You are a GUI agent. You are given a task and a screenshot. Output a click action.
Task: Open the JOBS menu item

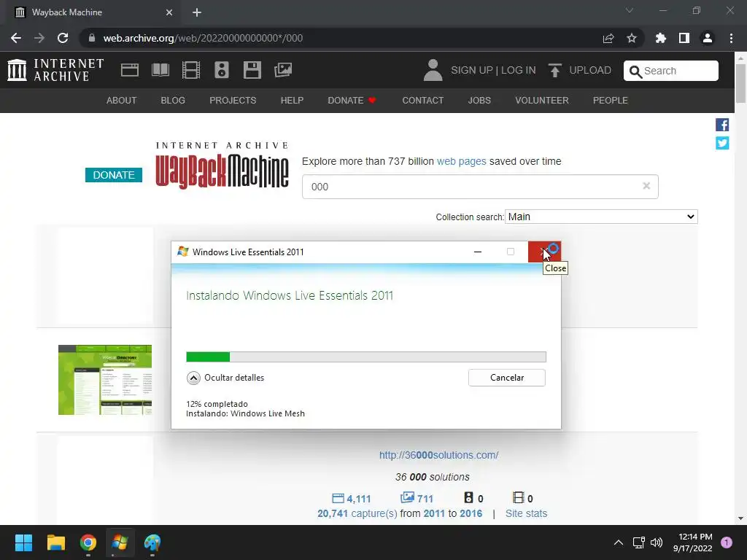click(479, 101)
